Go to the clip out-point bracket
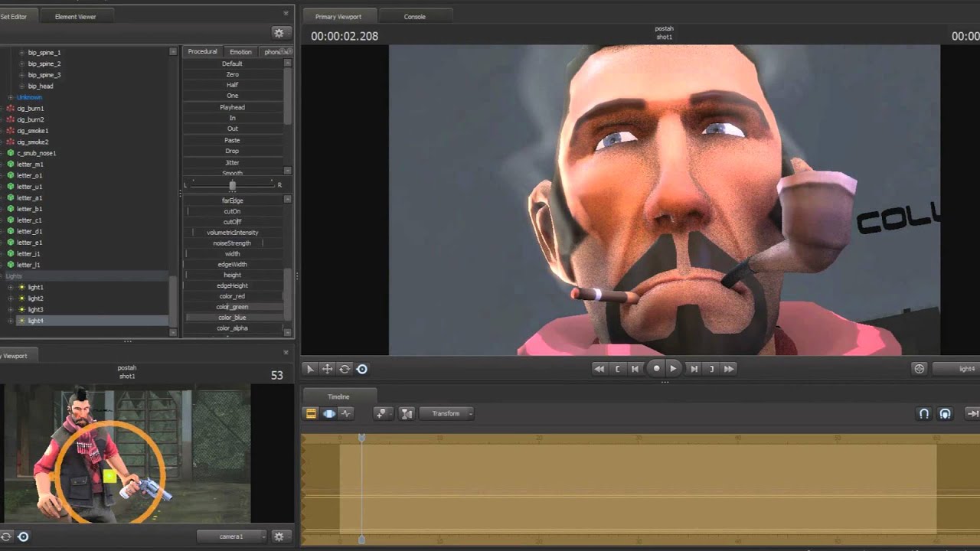Image resolution: width=980 pixels, height=551 pixels. coord(712,369)
